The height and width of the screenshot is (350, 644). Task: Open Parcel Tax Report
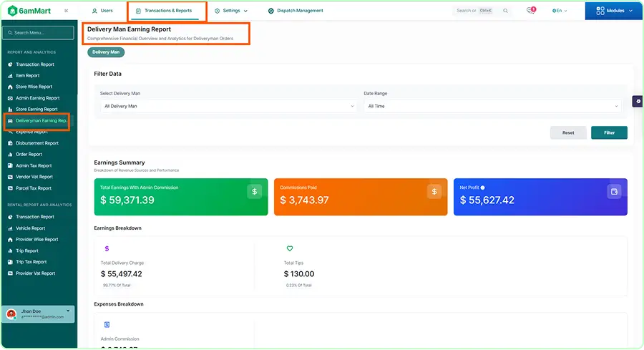tap(33, 188)
